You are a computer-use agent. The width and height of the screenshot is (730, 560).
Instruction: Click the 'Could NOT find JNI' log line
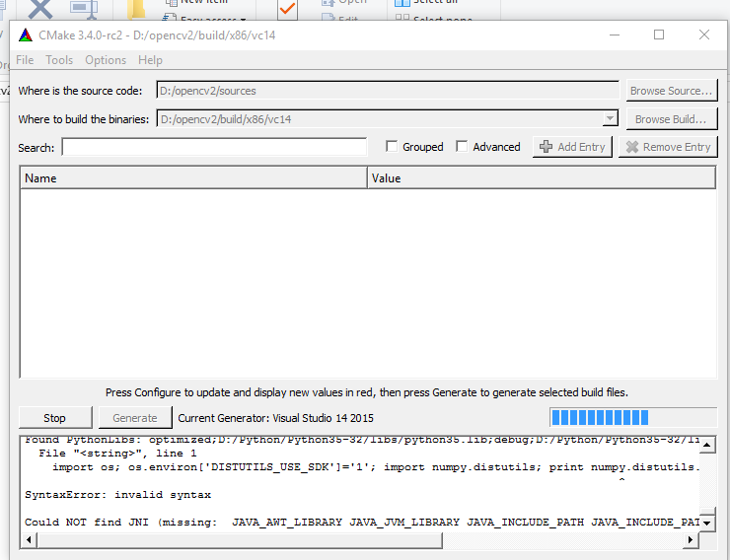(362, 522)
